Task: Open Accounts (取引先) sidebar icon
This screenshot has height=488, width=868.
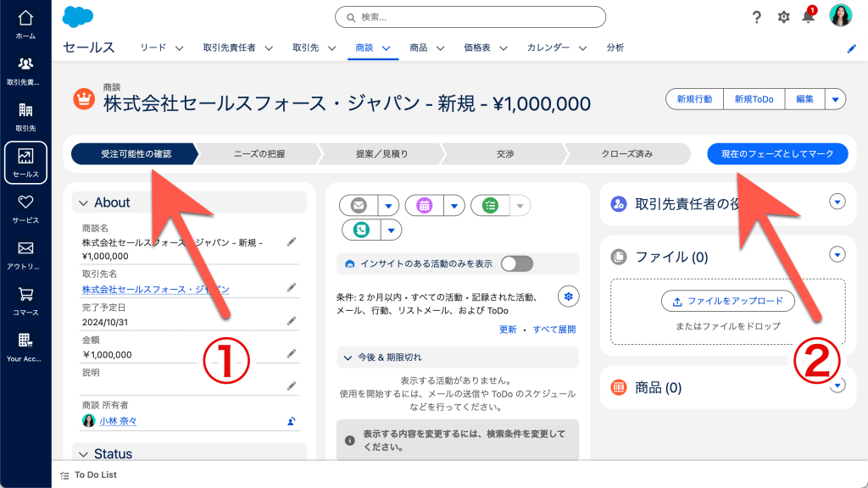Action: click(25, 117)
